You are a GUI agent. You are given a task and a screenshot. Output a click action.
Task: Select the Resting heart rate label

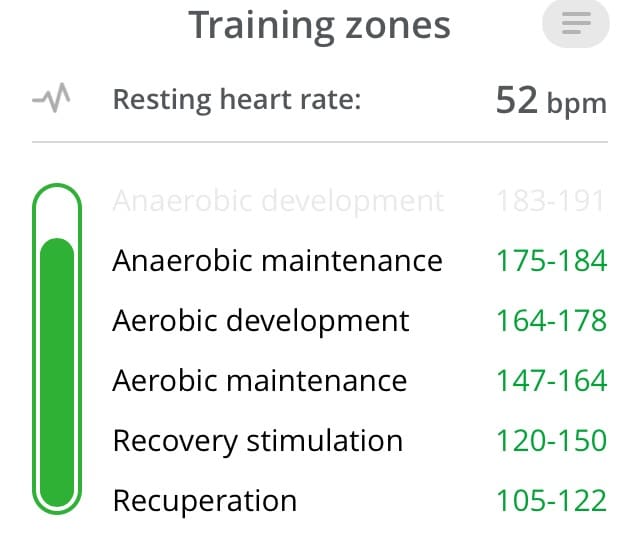(236, 100)
